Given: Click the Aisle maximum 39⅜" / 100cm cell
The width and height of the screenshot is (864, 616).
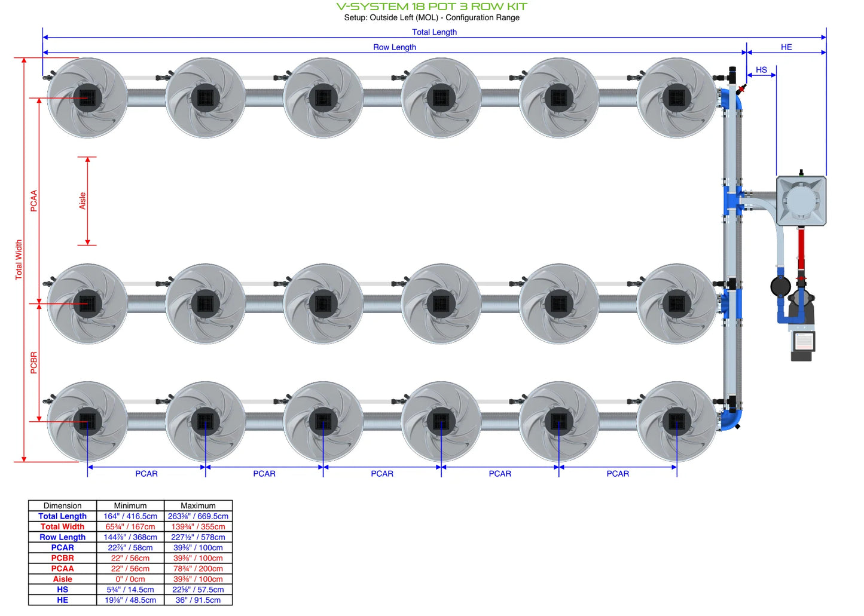Looking at the screenshot, I should [x=198, y=579].
